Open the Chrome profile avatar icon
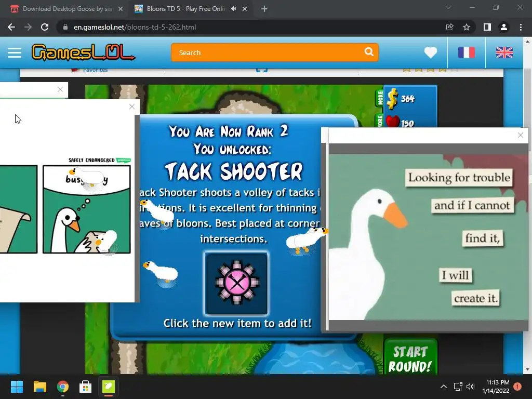The height and width of the screenshot is (399, 532). pyautogui.click(x=504, y=27)
